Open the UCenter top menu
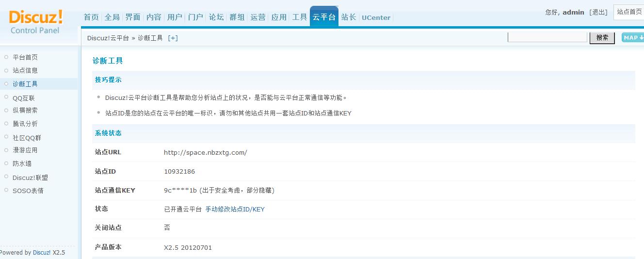 [376, 17]
